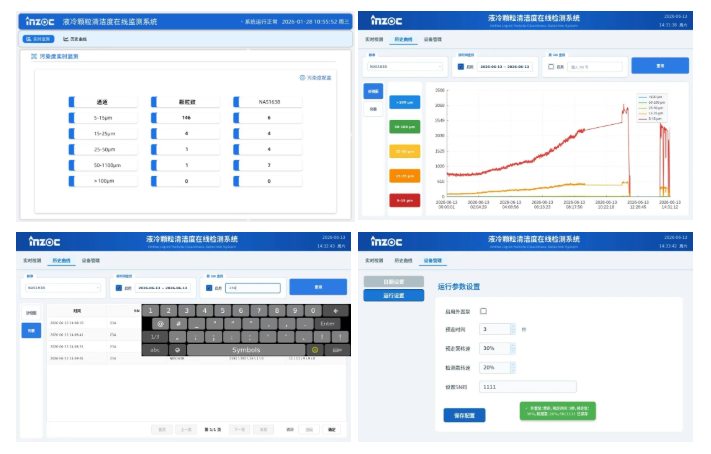The image size is (711, 454).
Task: Toggle green 50-100 μm series button
Action: 404,127
